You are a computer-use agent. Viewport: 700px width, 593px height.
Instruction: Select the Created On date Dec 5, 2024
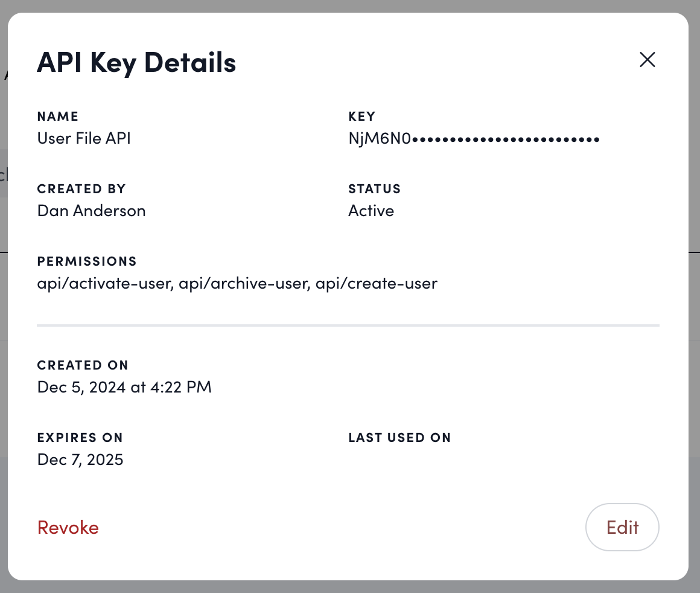tap(124, 387)
